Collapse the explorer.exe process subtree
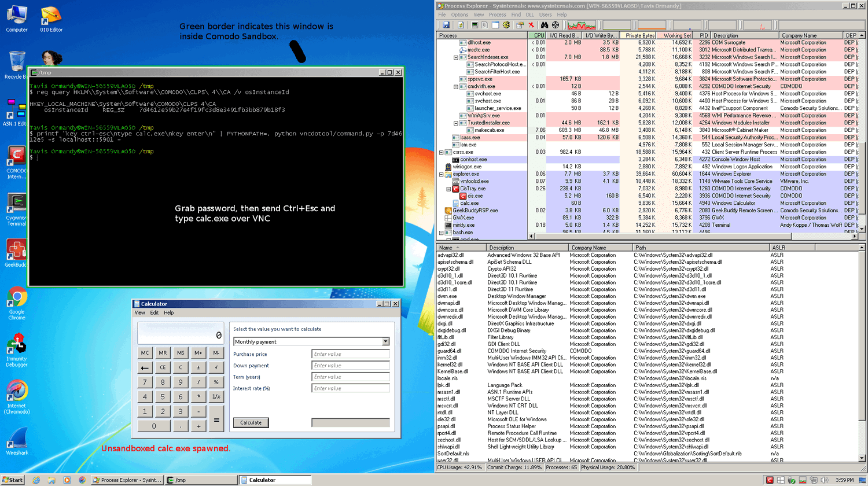 (x=440, y=174)
